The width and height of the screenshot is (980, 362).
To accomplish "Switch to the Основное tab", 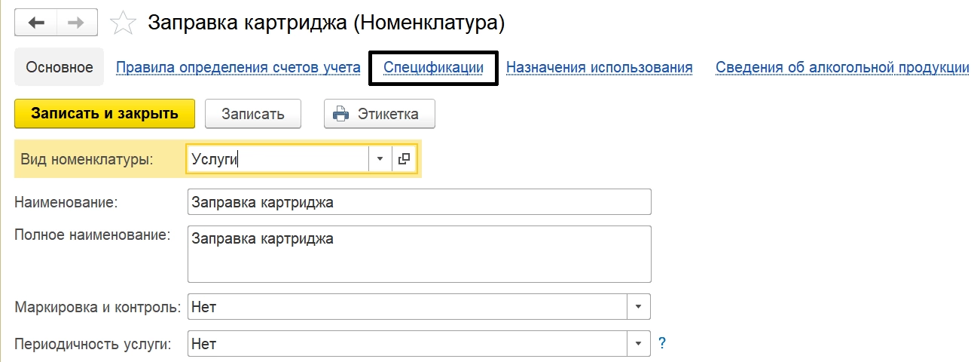I will (x=60, y=67).
